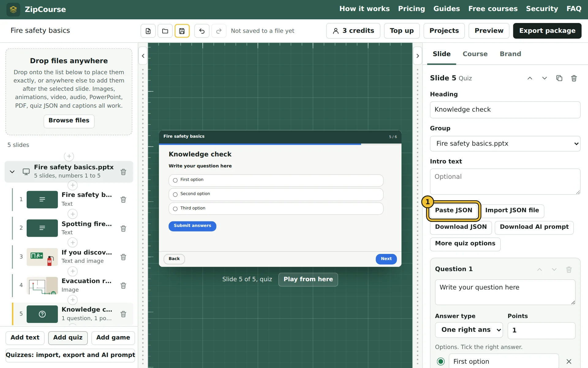The height and width of the screenshot is (368, 588).
Task: Click the Points input field
Action: (x=541, y=331)
